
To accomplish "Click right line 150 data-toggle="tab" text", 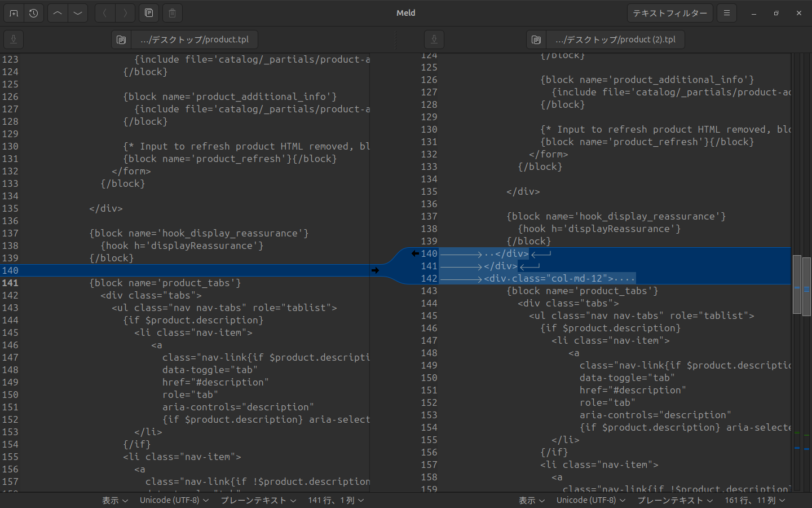I will point(628,378).
